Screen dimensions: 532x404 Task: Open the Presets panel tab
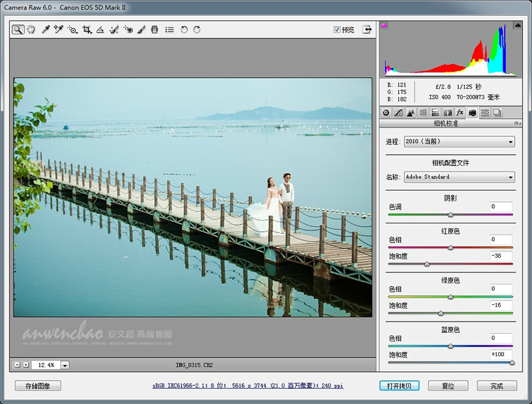pyautogui.click(x=485, y=112)
